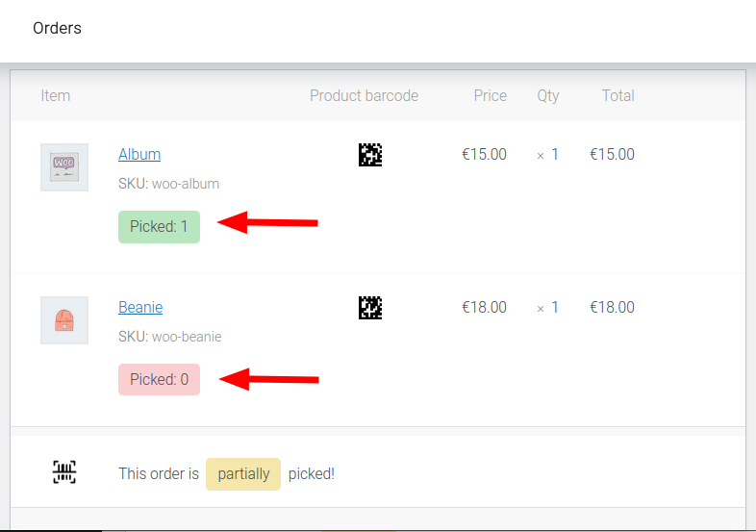Click the Qty column header
The width and height of the screenshot is (756, 532).
(x=548, y=95)
